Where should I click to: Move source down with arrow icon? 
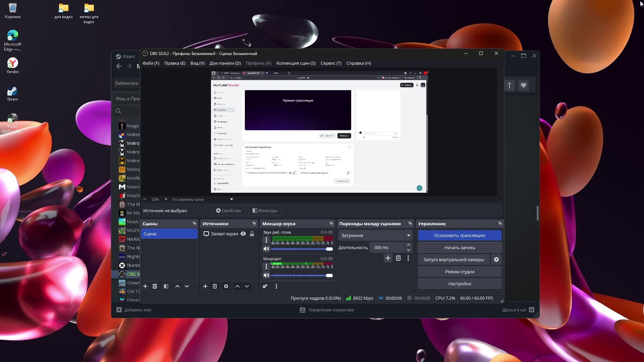click(247, 286)
